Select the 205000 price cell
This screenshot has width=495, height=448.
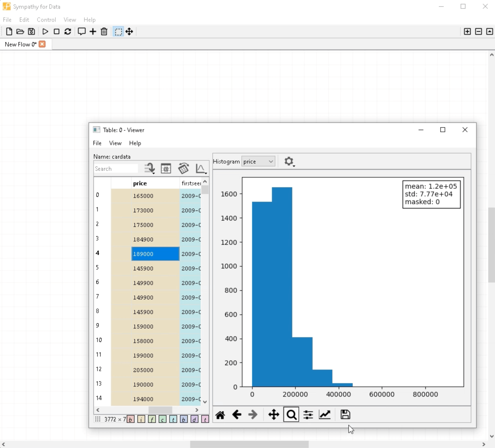coord(155,370)
